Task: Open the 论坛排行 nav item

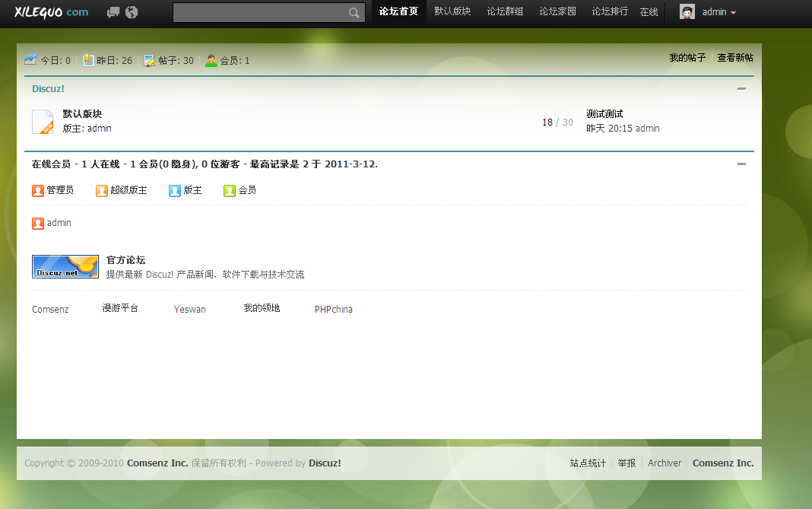Action: [610, 12]
